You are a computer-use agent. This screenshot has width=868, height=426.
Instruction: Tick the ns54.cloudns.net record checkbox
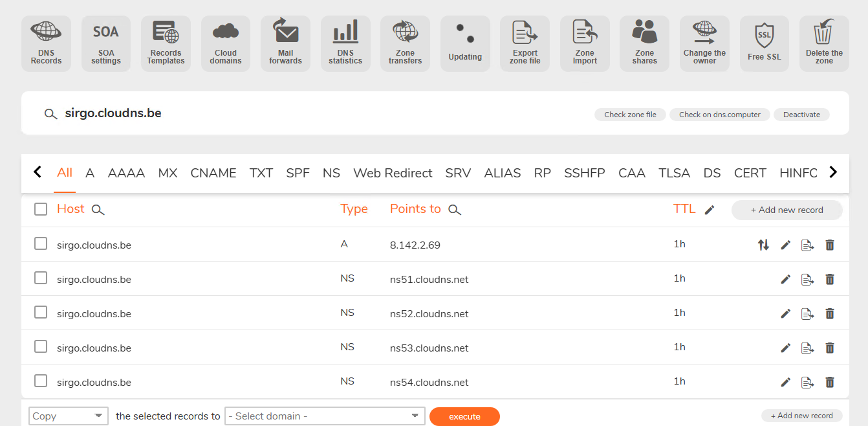tap(41, 381)
